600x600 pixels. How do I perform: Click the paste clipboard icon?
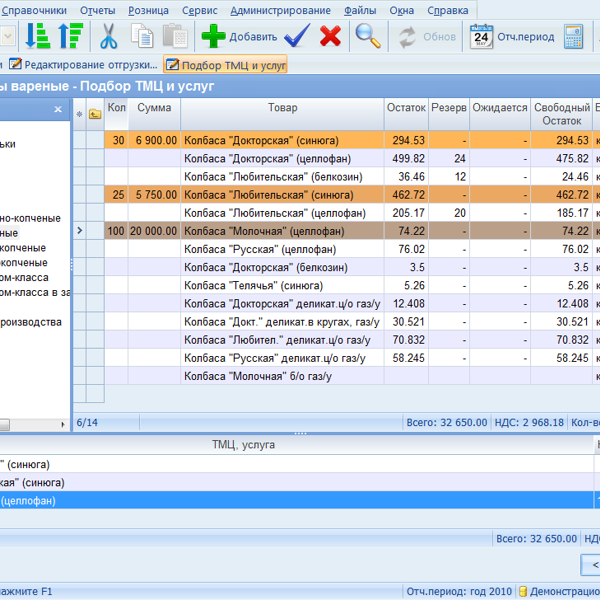click(x=175, y=37)
